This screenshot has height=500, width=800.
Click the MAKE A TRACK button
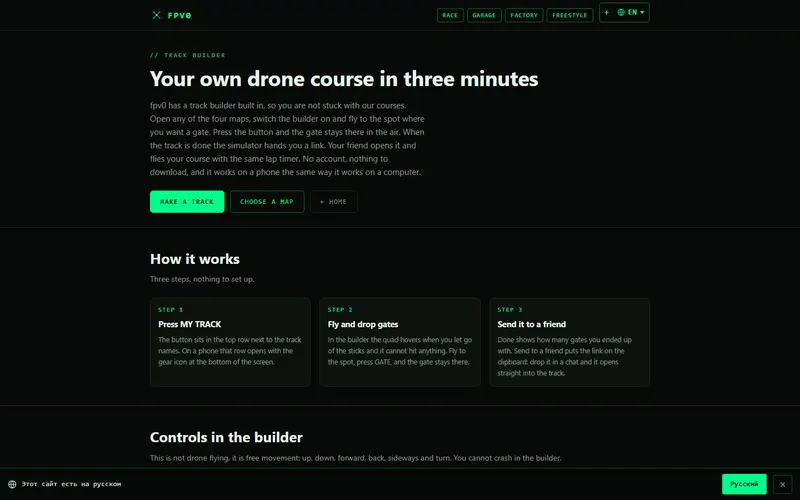(187, 202)
